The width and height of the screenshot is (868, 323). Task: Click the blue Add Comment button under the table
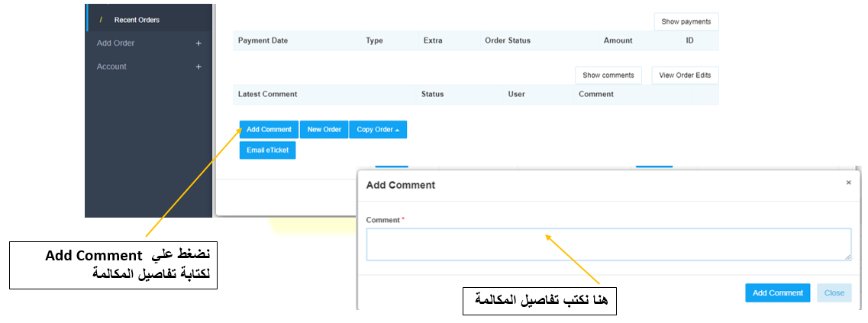pyautogui.click(x=269, y=130)
